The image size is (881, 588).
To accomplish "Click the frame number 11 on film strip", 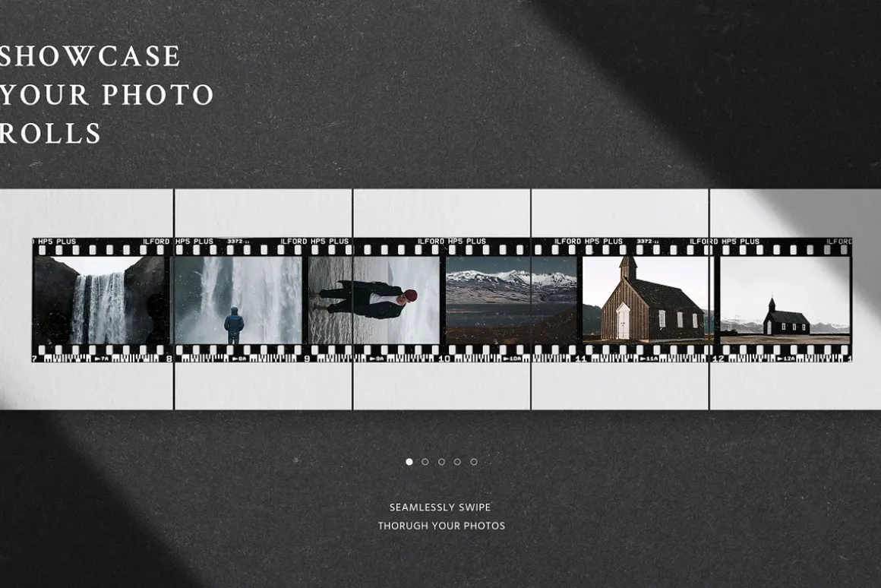I will click(x=581, y=359).
